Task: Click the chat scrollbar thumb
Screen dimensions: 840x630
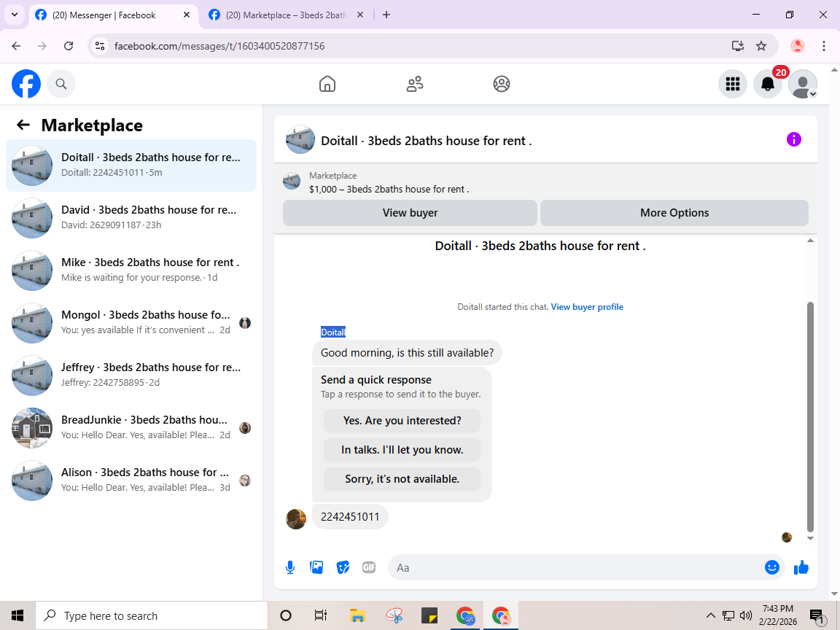Action: coord(810,417)
